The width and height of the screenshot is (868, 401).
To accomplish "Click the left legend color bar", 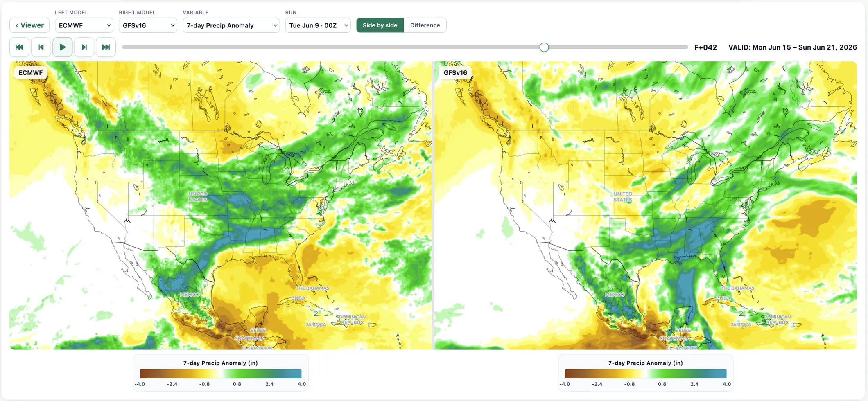I will (221, 374).
